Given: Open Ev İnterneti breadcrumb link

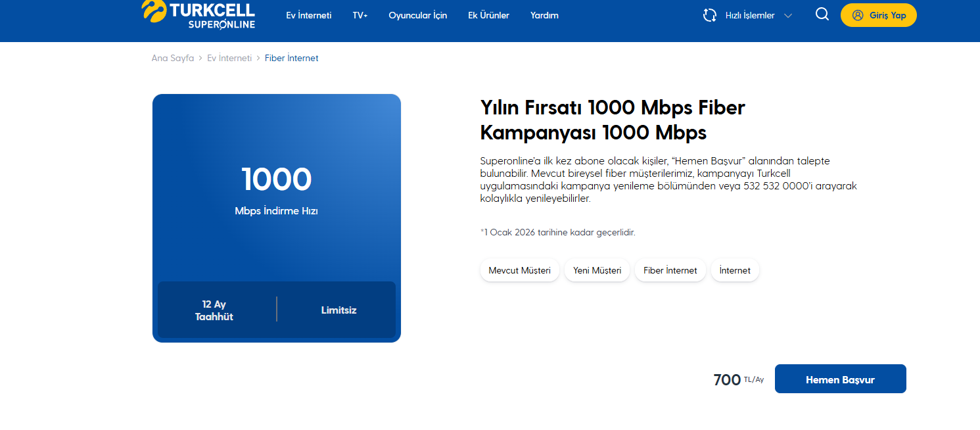Looking at the screenshot, I should pos(229,58).
